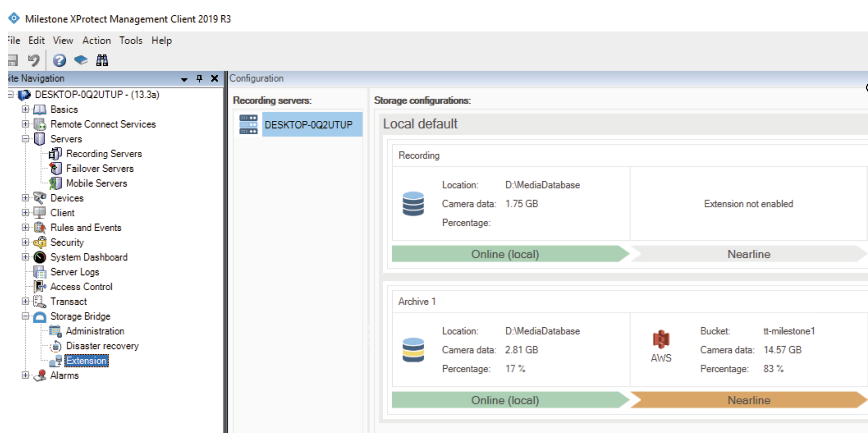868x433 pixels.
Task: Expand the Client tree node
Action: pyautogui.click(x=25, y=212)
